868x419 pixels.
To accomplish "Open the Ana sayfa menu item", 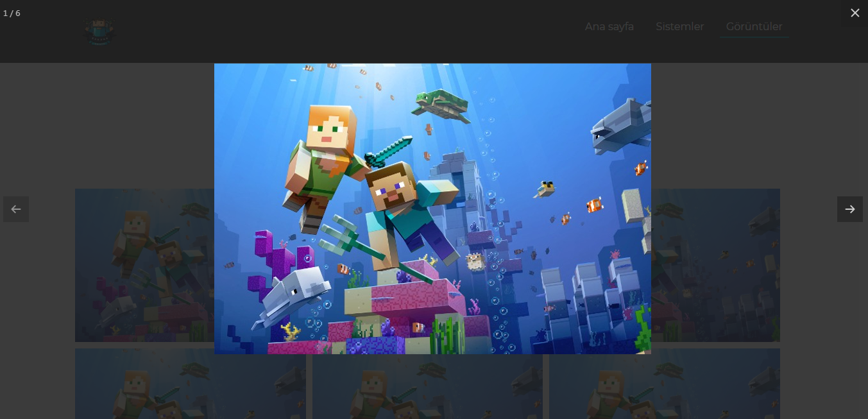I will pos(609,27).
